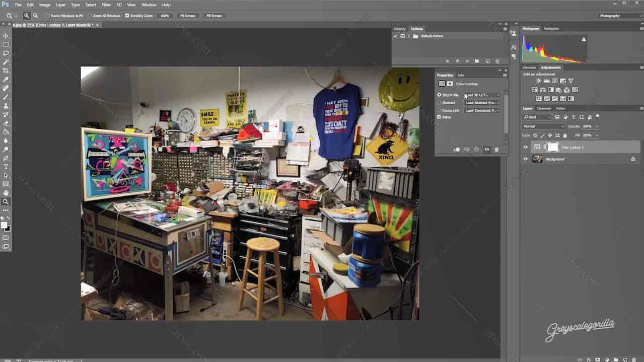Click the Fit Screen button
Viewport: 644px width, 362px height.
click(x=188, y=16)
